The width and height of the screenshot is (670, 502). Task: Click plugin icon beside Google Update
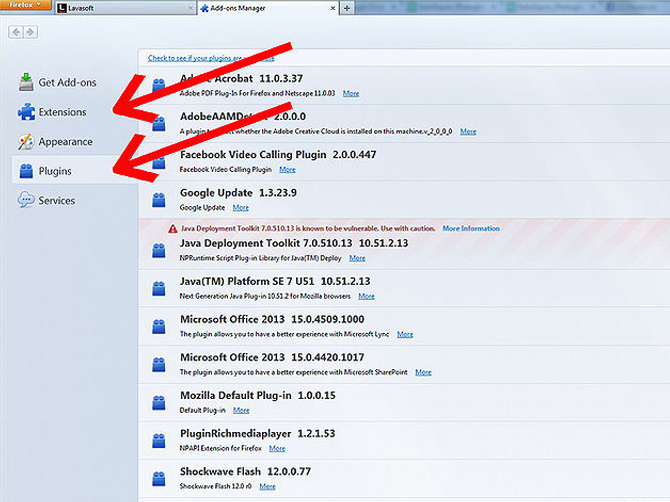point(159,200)
